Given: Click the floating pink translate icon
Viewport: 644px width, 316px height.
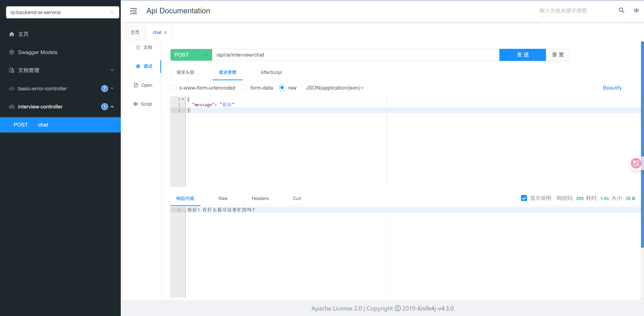Looking at the screenshot, I should click(636, 163).
